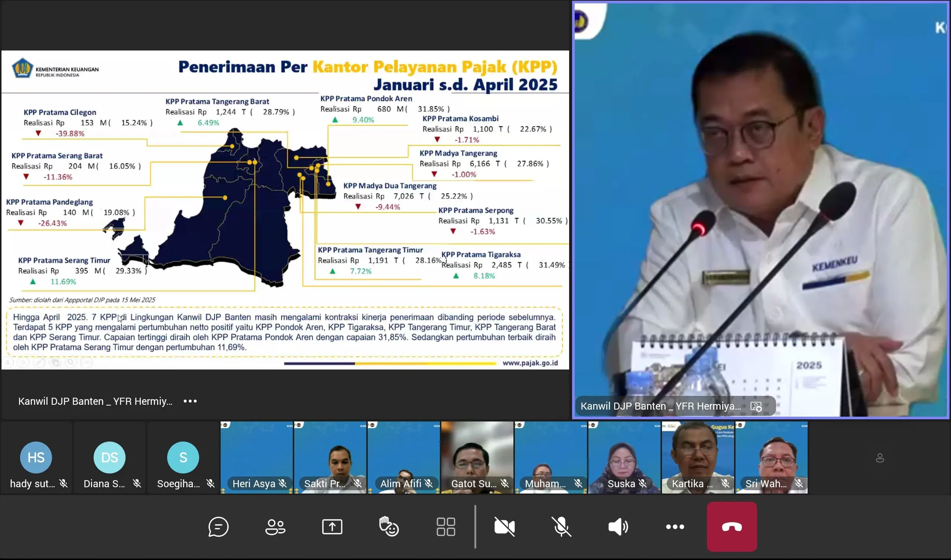This screenshot has height=560, width=951.
Task: Select Suska video tile
Action: coord(624,458)
